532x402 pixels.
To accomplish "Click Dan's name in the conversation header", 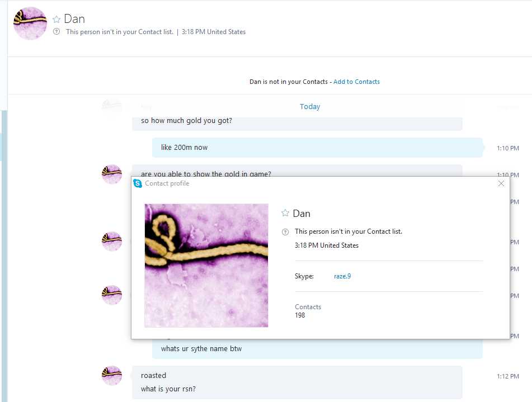I will coord(74,19).
